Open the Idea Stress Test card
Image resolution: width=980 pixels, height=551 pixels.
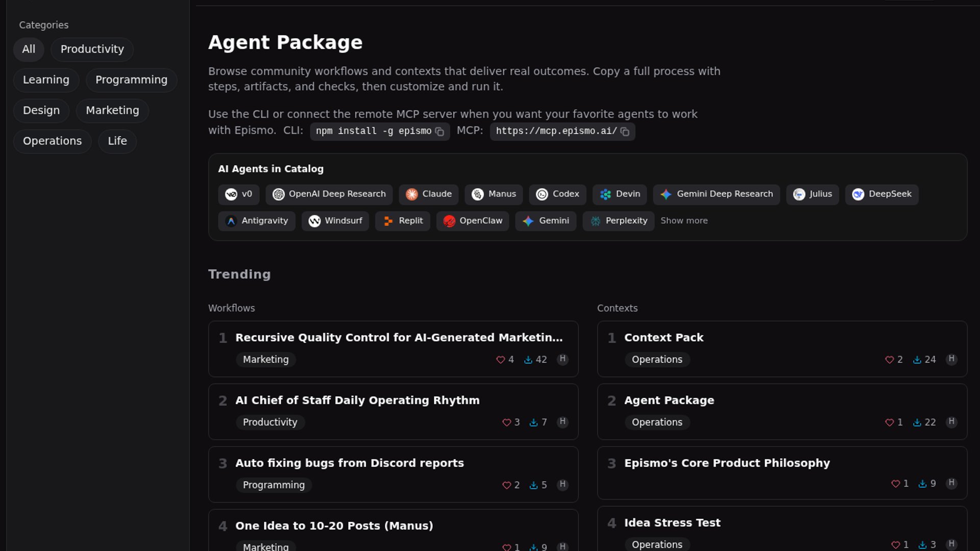(x=672, y=523)
